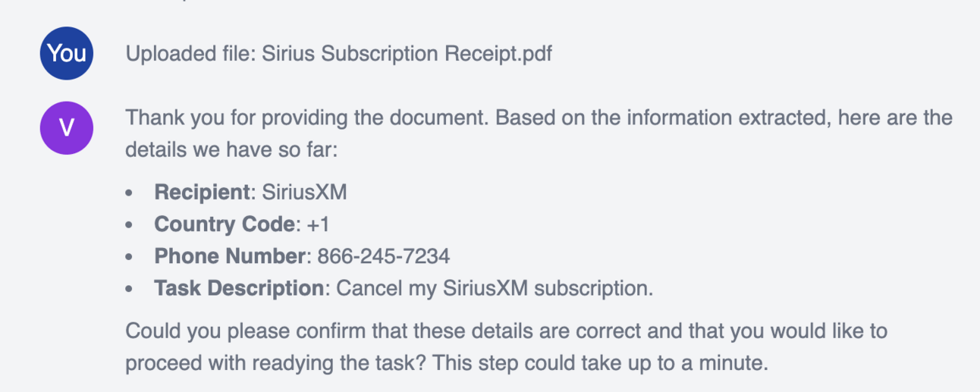Select the bold "Country Code" label
The width and height of the screenshot is (980, 392).
click(223, 224)
